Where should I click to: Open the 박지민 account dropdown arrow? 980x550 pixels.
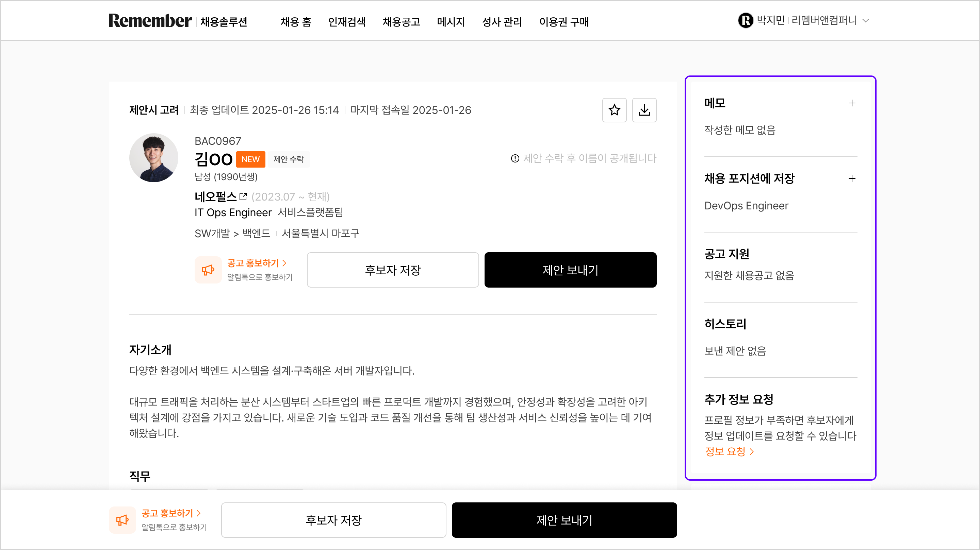[866, 20]
